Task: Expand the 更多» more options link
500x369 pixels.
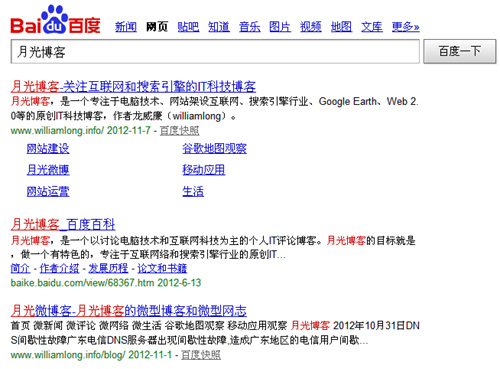Action: [x=405, y=27]
